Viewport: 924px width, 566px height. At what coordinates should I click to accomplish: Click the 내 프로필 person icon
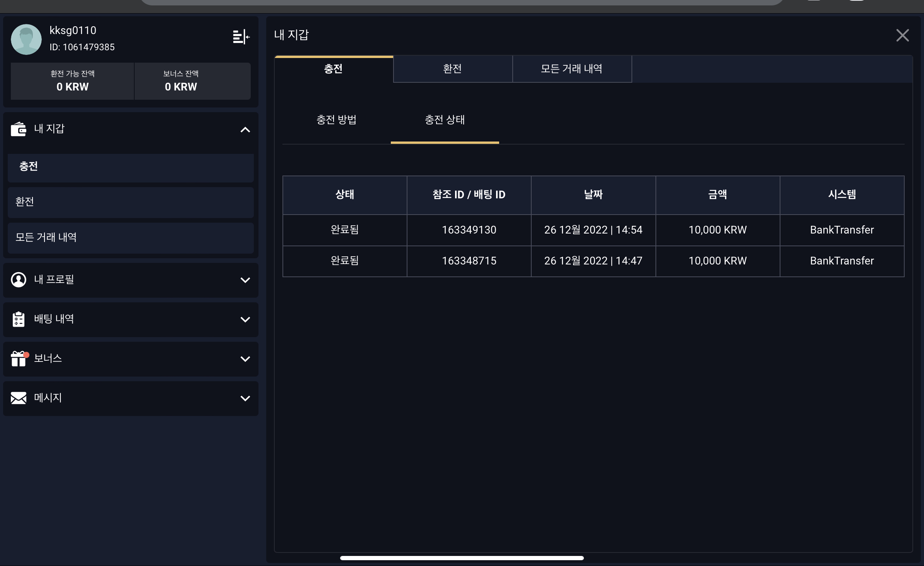click(19, 280)
